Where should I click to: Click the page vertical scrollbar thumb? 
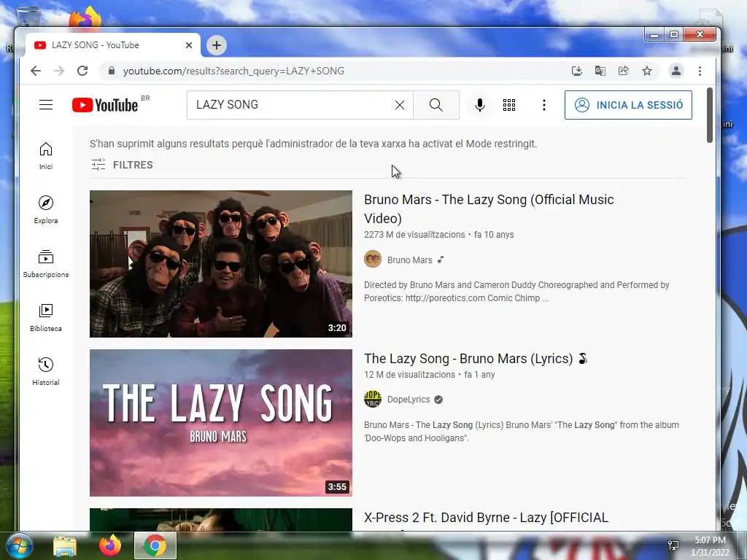point(709,115)
